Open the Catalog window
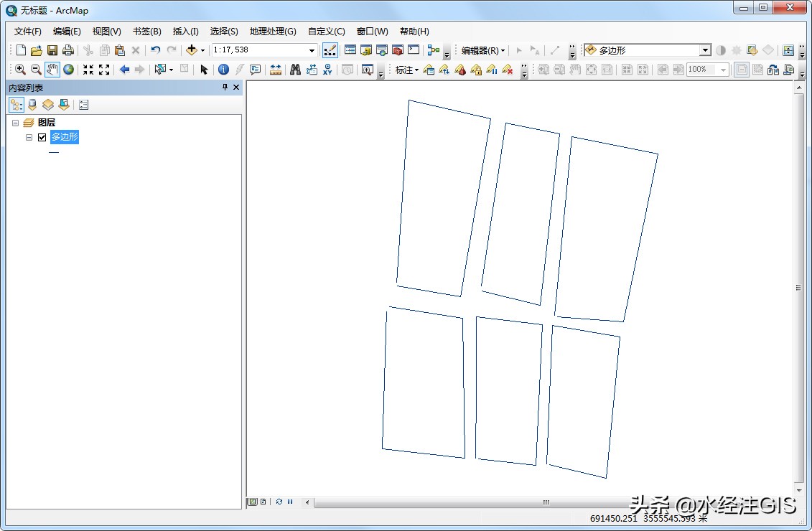The image size is (812, 531). point(366,50)
